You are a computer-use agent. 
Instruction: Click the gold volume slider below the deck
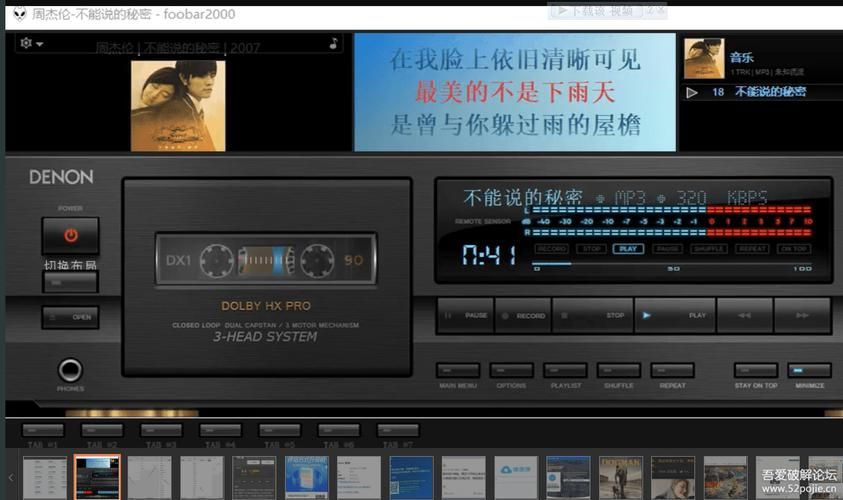[x=132, y=413]
